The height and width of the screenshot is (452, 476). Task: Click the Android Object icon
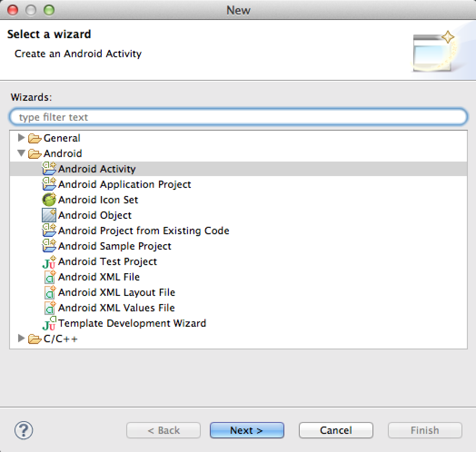49,215
